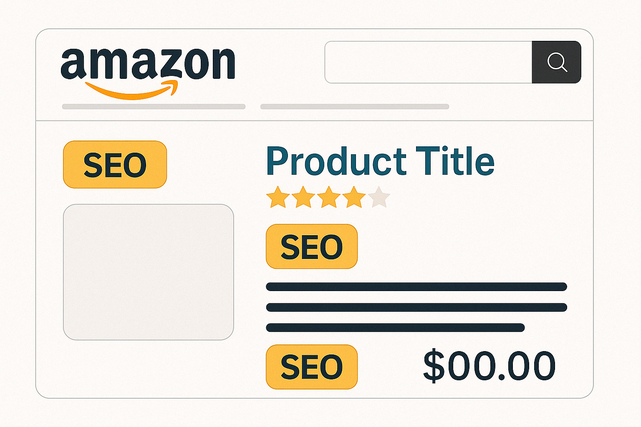The image size is (641, 427).
Task: Click the first product description line
Action: click(416, 287)
